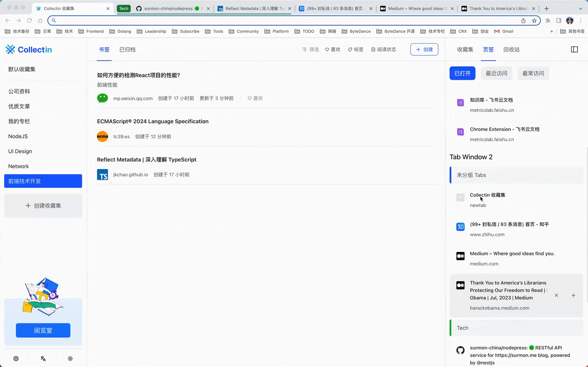Open the 标签 tag filter
588x367 pixels.
tap(356, 49)
